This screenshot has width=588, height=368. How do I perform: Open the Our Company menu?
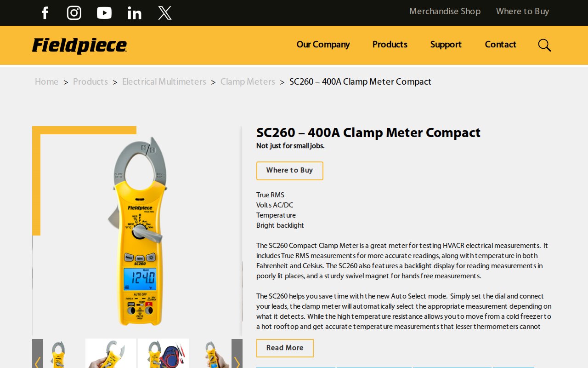tap(323, 45)
